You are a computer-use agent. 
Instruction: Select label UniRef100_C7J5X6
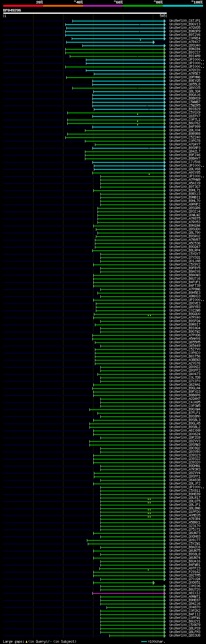185,162
